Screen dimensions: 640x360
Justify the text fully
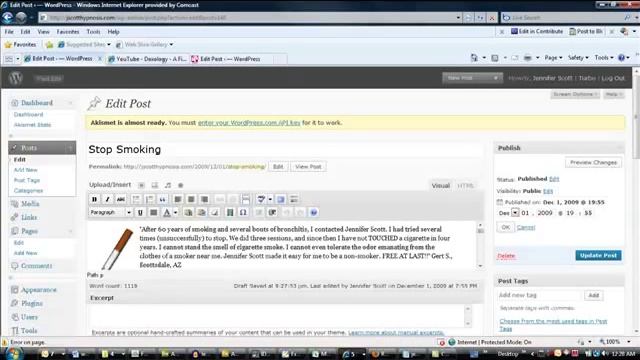coord(153,212)
